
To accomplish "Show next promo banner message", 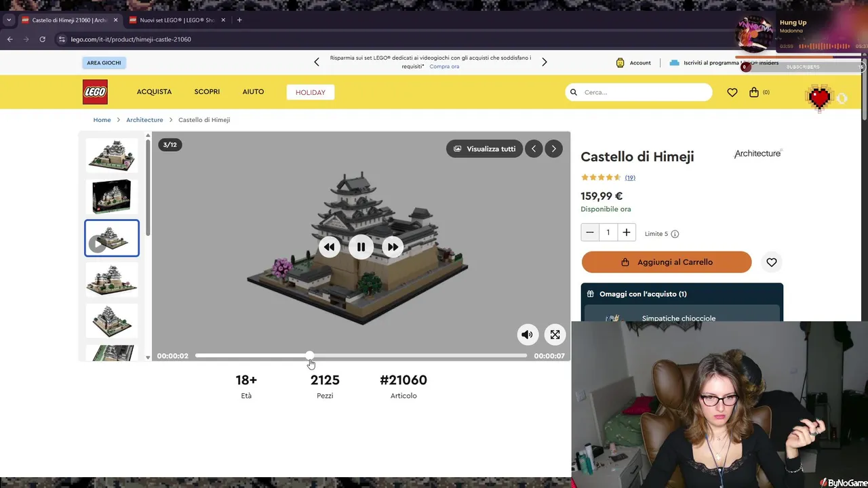I will (544, 62).
